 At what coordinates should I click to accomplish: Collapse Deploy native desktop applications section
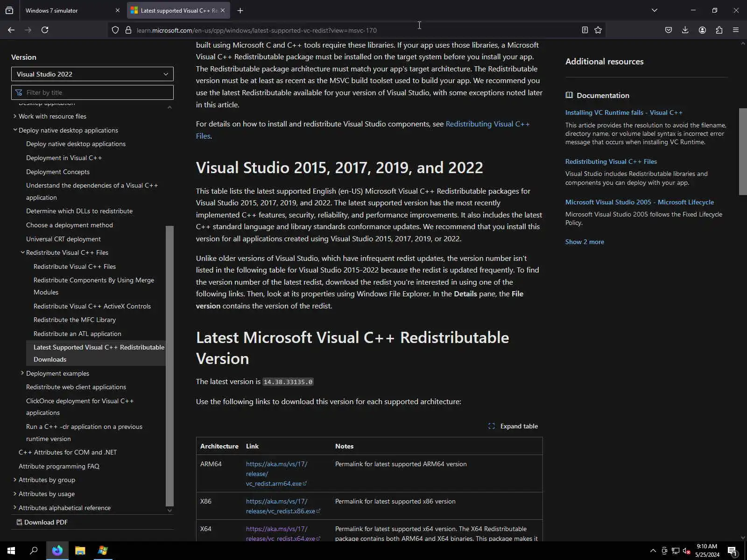(x=15, y=130)
